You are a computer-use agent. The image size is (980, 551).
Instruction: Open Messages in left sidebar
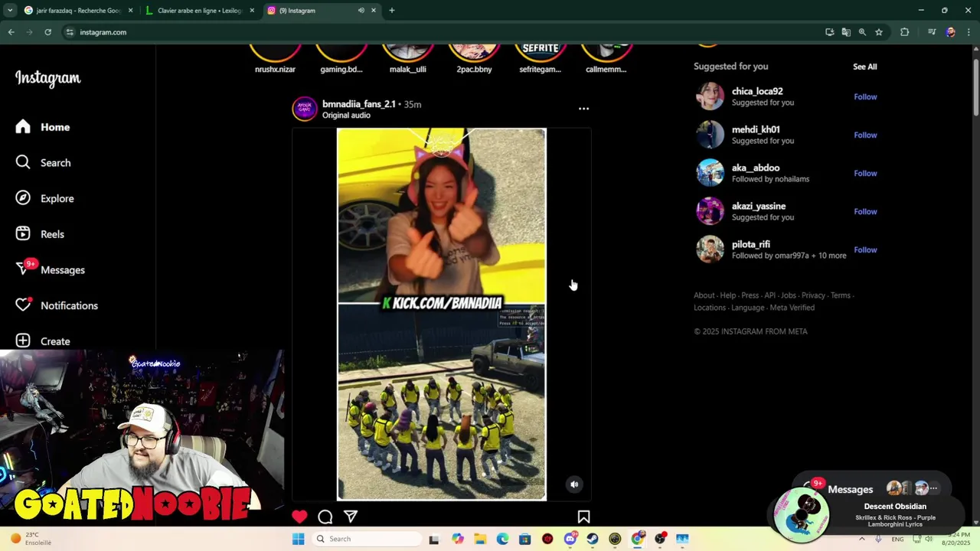[51, 269]
